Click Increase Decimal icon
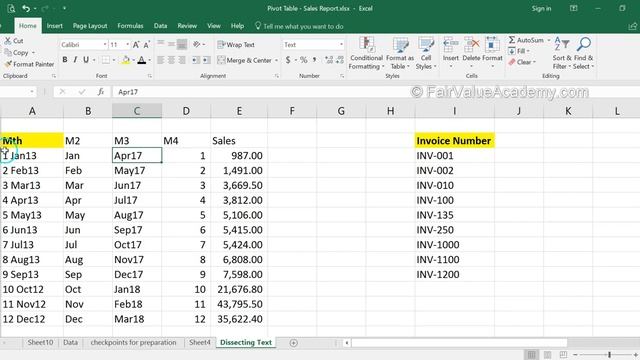Image resolution: width=640 pixels, height=360 pixels. [x=329, y=60]
